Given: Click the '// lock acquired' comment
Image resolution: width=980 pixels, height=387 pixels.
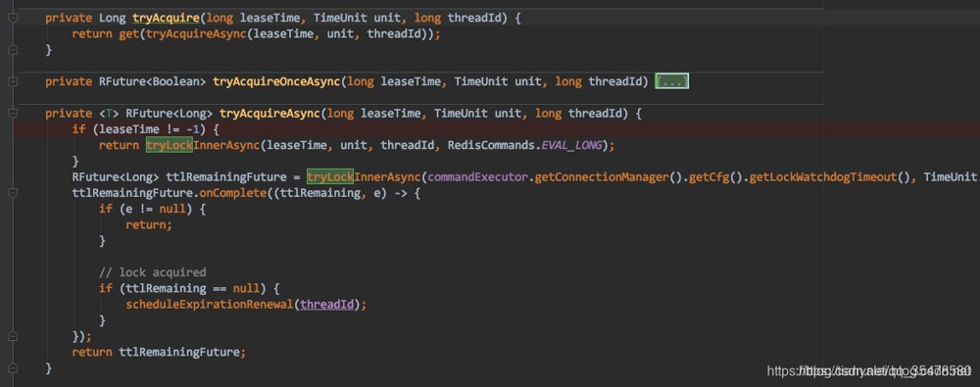Looking at the screenshot, I should pos(153,272).
